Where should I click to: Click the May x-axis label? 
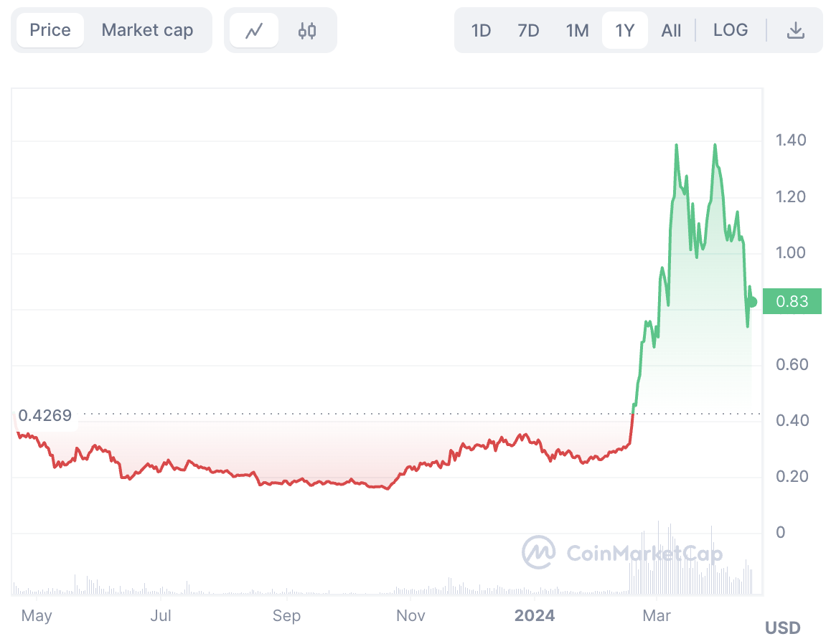pyautogui.click(x=37, y=616)
